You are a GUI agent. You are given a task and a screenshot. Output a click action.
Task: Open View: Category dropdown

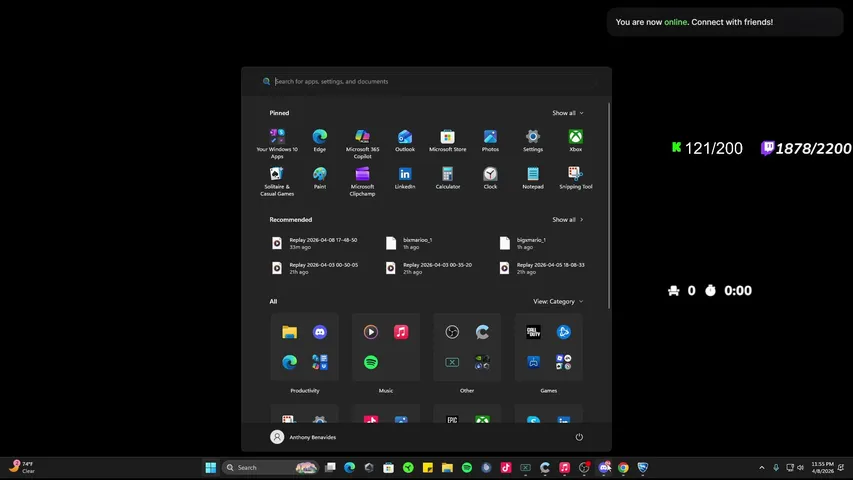click(558, 301)
